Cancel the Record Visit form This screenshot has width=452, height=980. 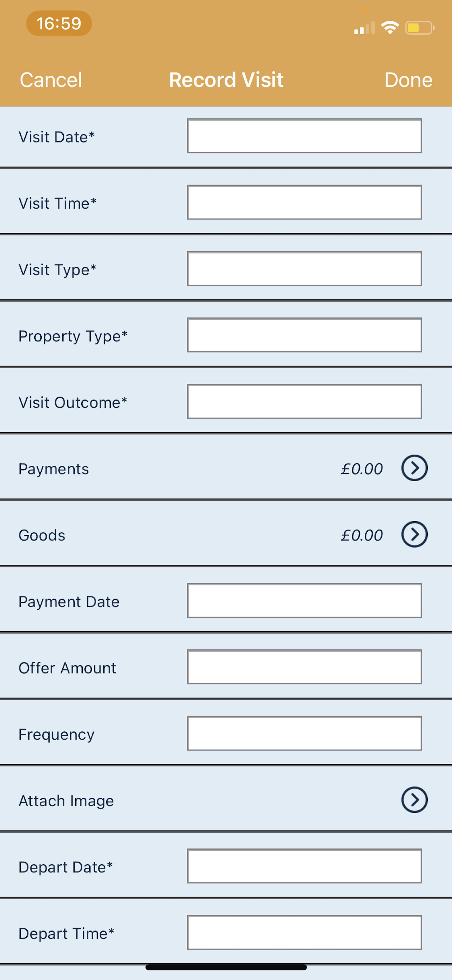pyautogui.click(x=51, y=80)
